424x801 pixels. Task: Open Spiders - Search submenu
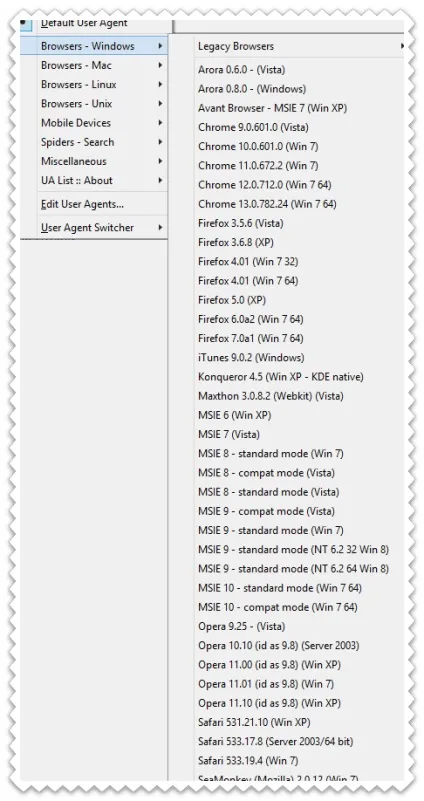tap(94, 142)
